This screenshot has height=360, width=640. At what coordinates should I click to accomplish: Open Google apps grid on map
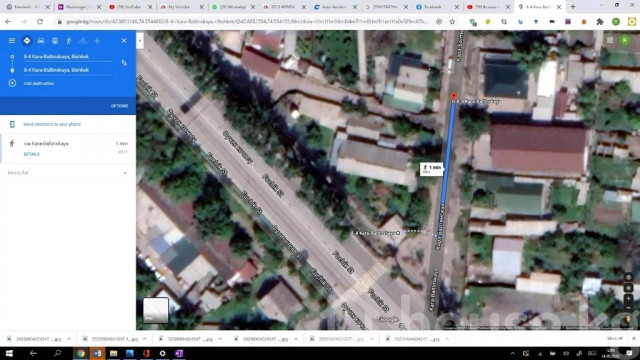(x=610, y=40)
